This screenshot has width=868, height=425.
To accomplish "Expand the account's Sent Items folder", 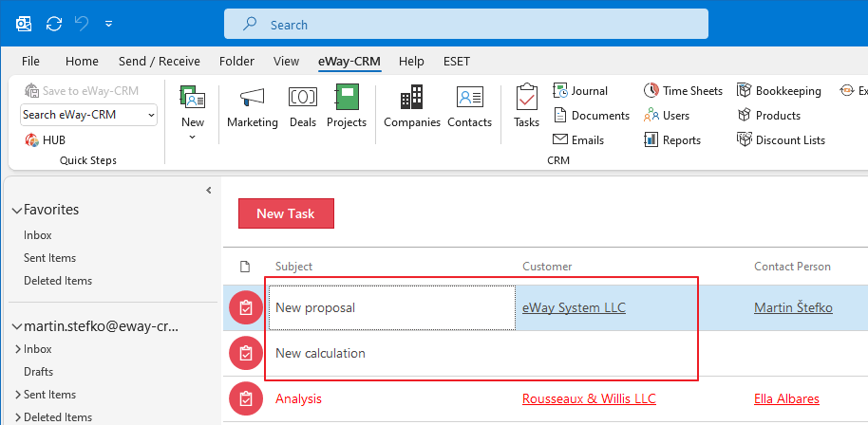I will pyautogui.click(x=18, y=395).
